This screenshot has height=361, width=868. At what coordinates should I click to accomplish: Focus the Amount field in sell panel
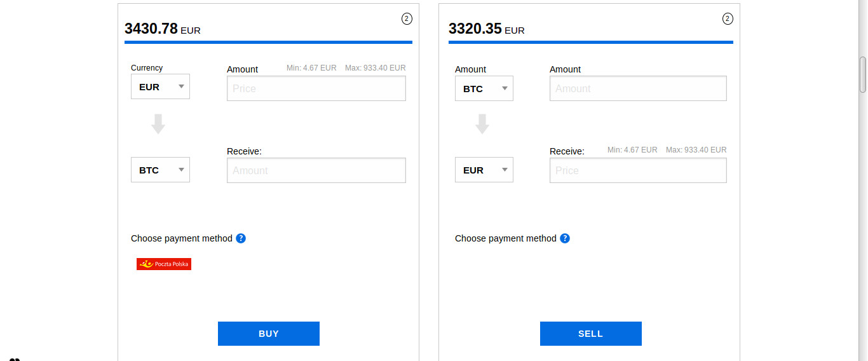pyautogui.click(x=638, y=88)
